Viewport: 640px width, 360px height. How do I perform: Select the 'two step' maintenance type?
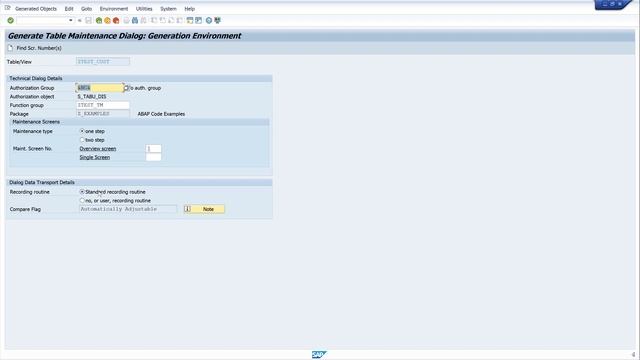[x=82, y=140]
